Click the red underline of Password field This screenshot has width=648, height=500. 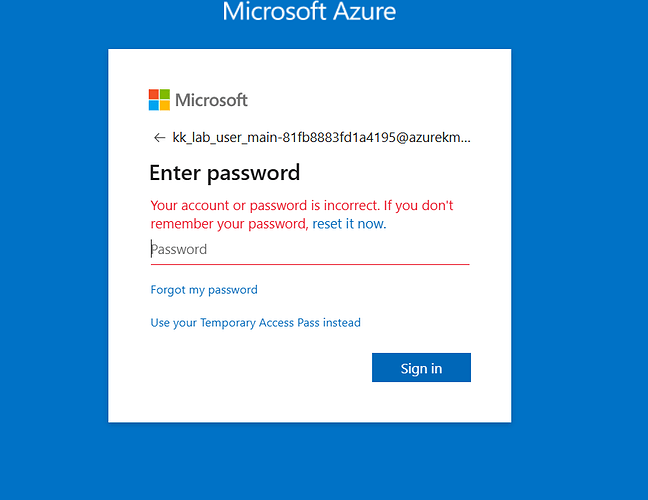[x=310, y=264]
